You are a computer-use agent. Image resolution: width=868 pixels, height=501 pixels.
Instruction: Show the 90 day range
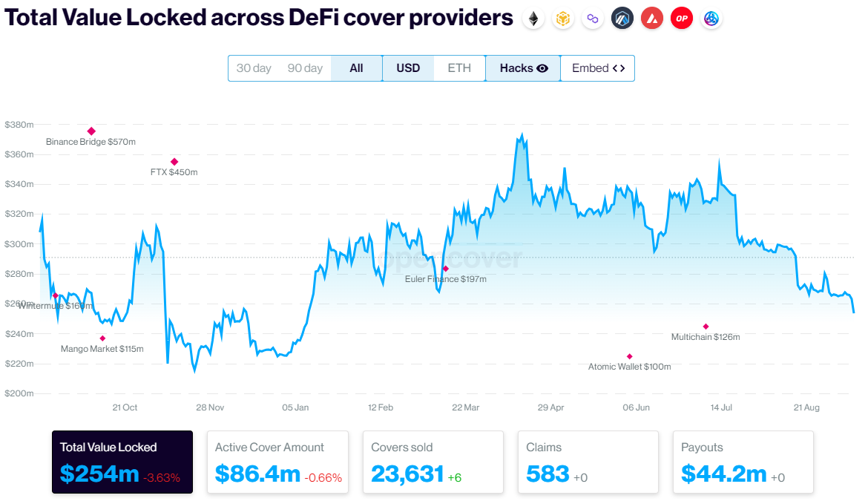(x=305, y=68)
